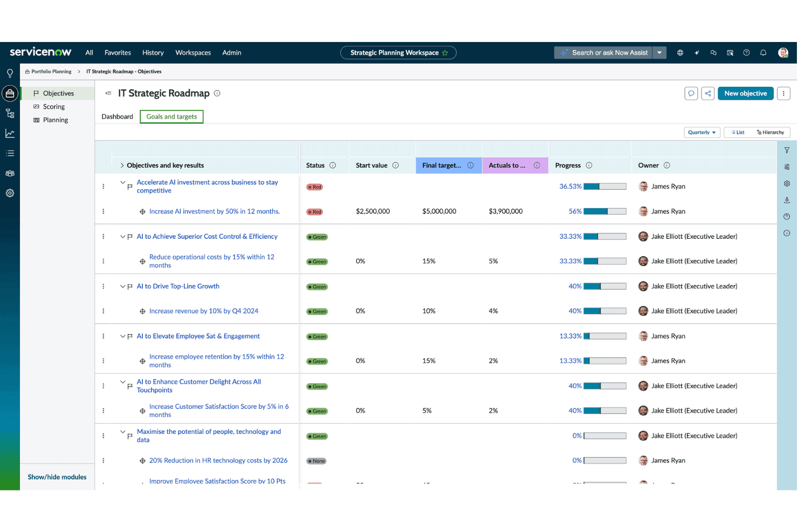Open the search dropdown arrow beside Now Assist

[659, 53]
